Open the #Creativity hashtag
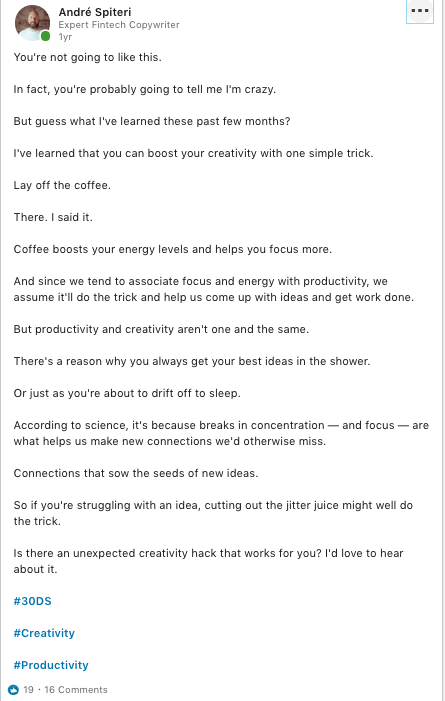 (44, 633)
